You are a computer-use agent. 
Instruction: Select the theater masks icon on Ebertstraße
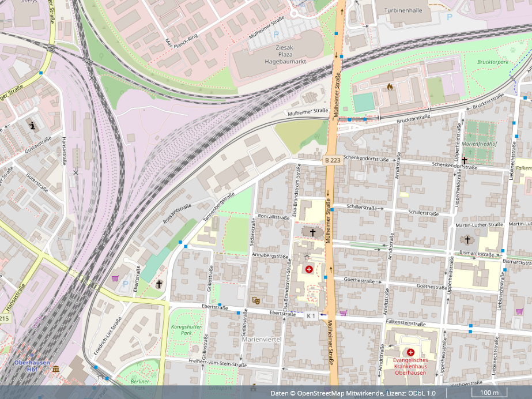click(x=255, y=300)
